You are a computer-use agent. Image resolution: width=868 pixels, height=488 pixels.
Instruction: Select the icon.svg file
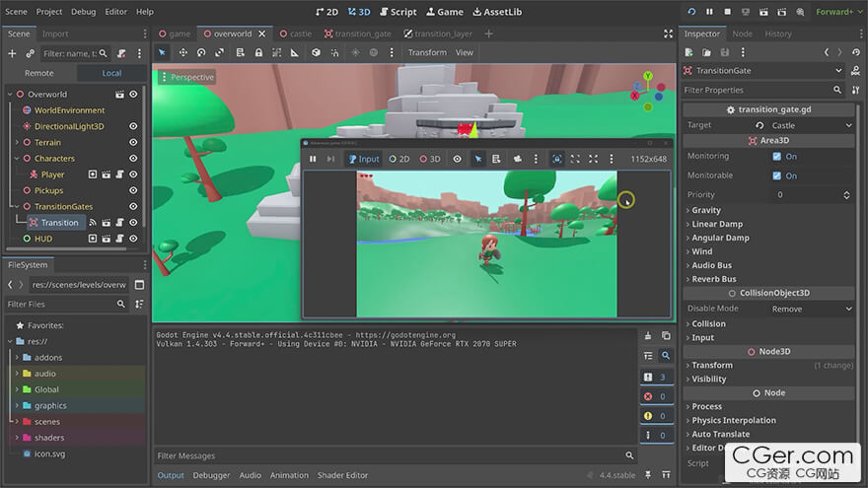pos(49,453)
